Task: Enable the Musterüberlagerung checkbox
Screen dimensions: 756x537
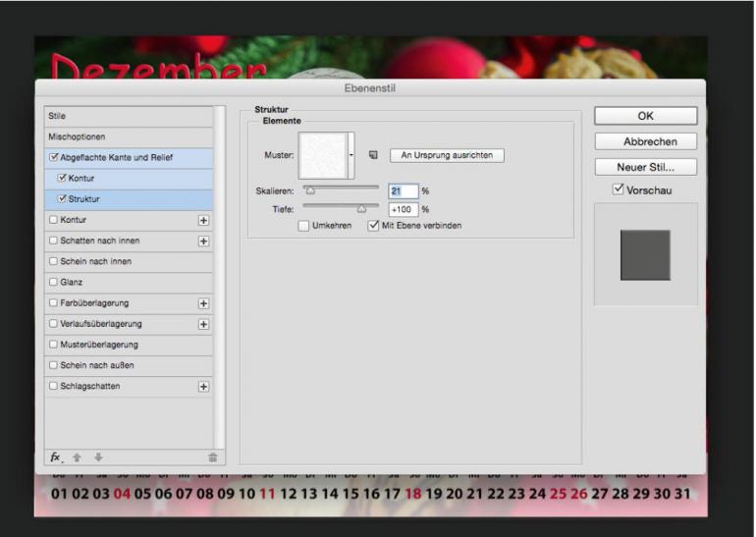Action: (x=54, y=345)
